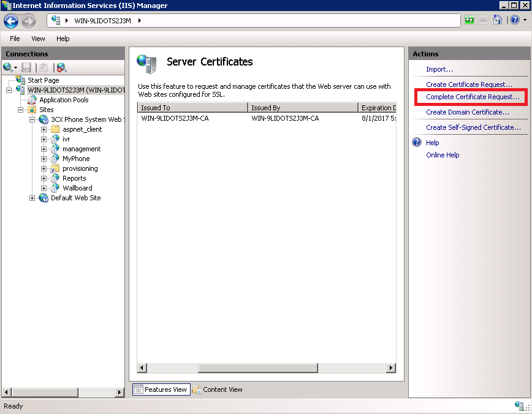Click the Wallboard application icon
Screen dimensions: 532x414
pos(55,188)
